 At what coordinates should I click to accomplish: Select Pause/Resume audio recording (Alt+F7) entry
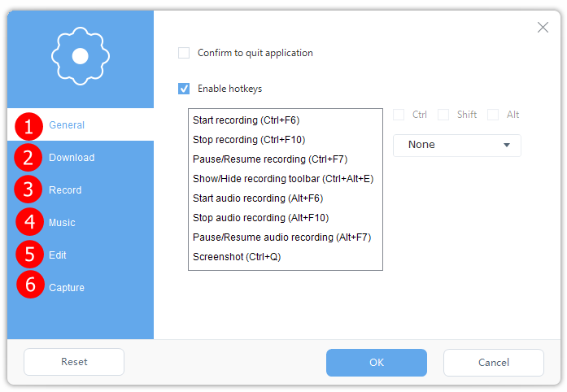pos(286,237)
